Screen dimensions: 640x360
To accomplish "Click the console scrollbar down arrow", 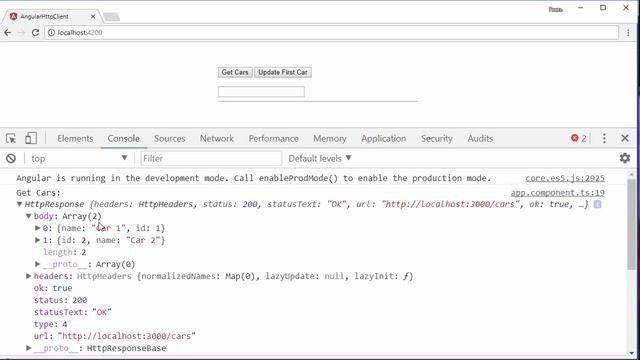I will click(x=632, y=353).
